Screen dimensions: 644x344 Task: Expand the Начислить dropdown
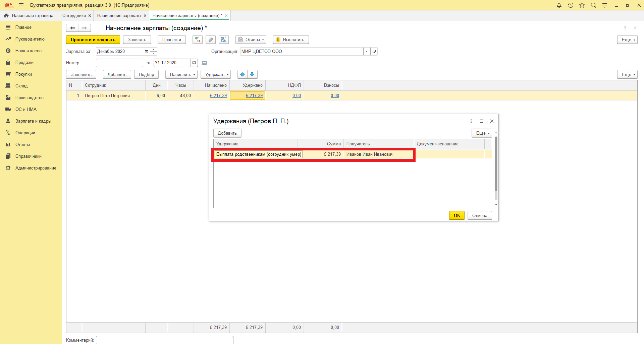181,74
